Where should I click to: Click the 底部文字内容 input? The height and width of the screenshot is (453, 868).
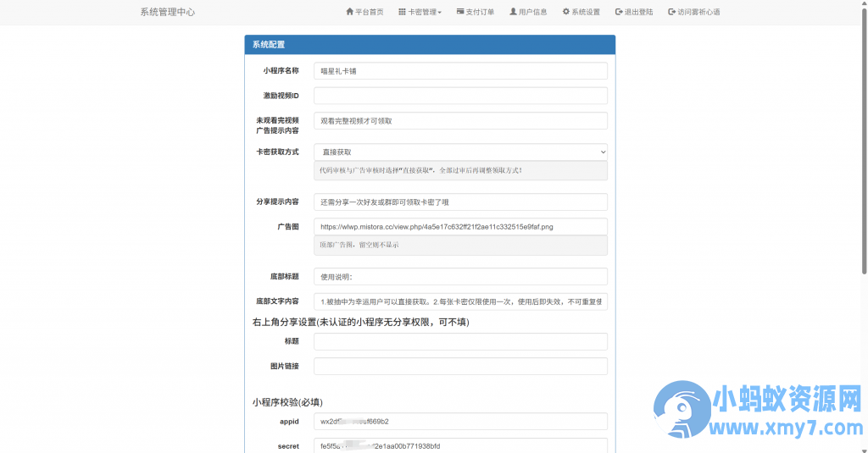460,301
